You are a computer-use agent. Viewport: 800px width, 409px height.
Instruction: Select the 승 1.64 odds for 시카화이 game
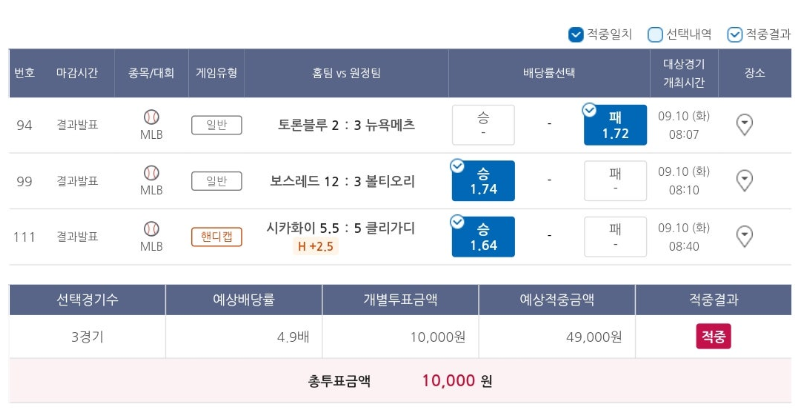coord(483,237)
